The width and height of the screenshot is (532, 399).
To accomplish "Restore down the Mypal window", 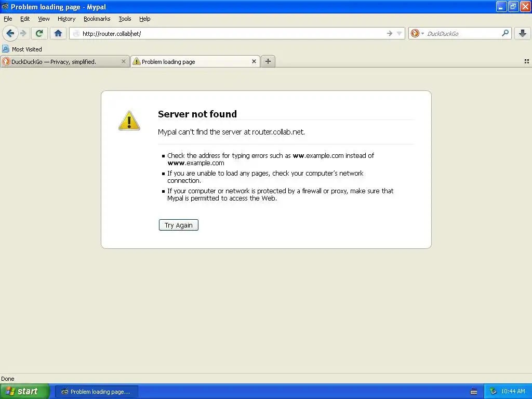I will [x=513, y=6].
